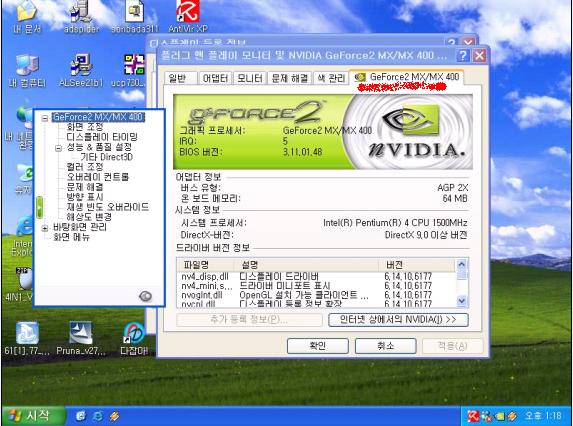
Task: Open the 색 관리 tab
Action: point(330,78)
